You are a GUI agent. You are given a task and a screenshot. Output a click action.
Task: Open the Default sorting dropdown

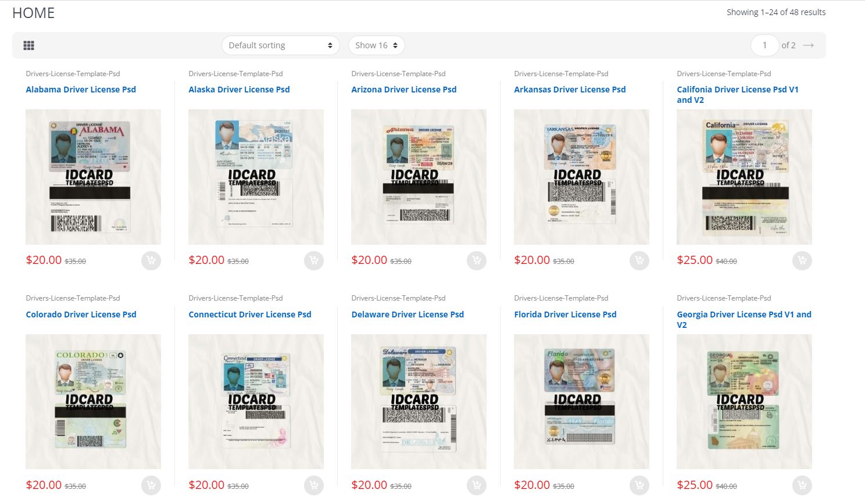pos(280,45)
